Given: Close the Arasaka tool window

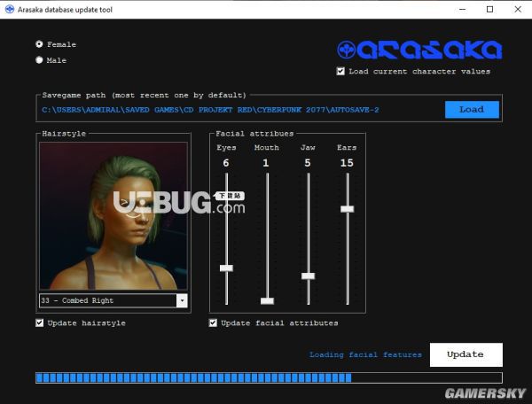Looking at the screenshot, I should pyautogui.click(x=518, y=10).
